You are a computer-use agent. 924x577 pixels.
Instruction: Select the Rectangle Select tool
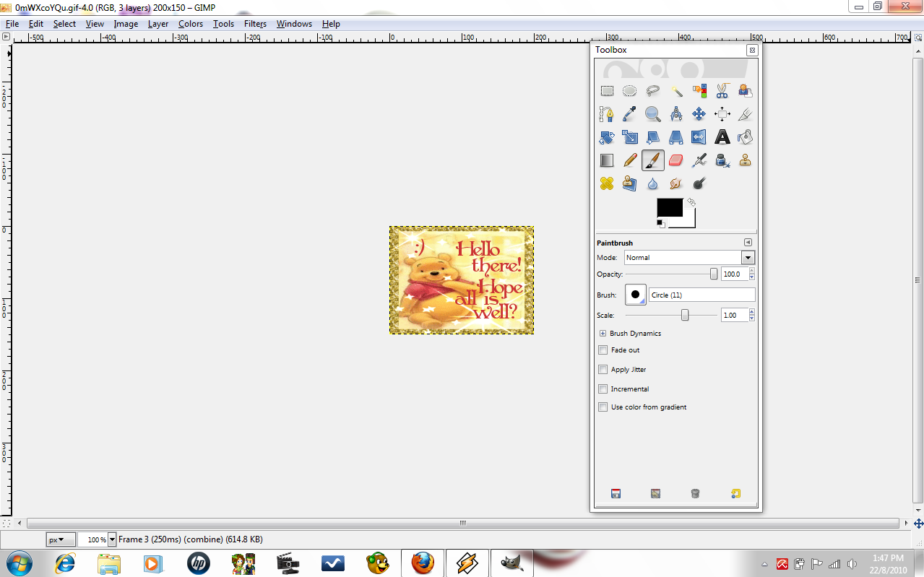(607, 91)
